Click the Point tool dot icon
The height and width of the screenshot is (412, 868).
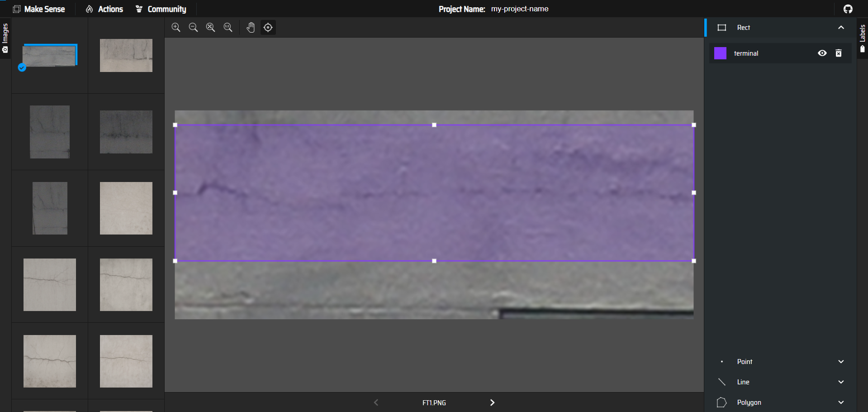(722, 362)
